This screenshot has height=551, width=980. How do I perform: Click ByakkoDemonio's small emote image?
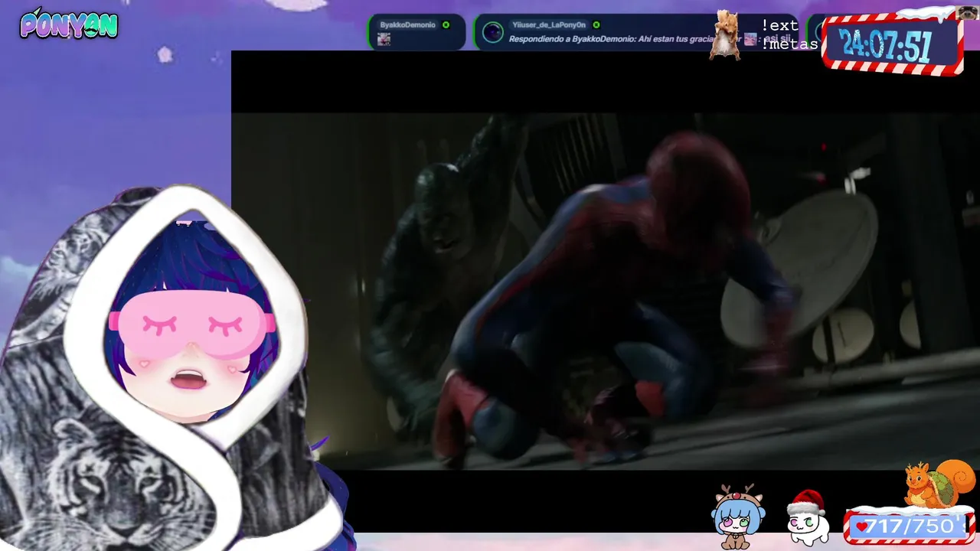click(x=384, y=39)
